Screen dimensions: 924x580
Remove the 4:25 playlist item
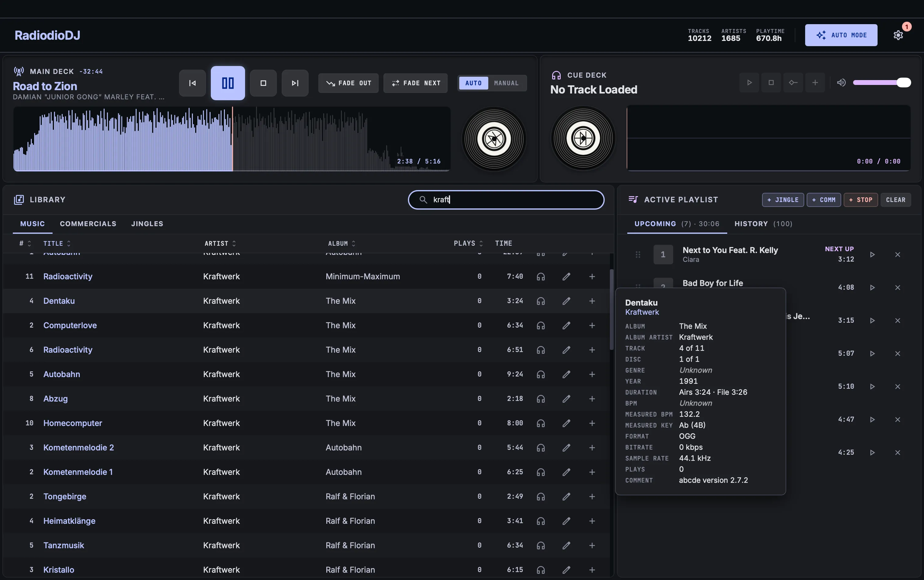click(897, 453)
